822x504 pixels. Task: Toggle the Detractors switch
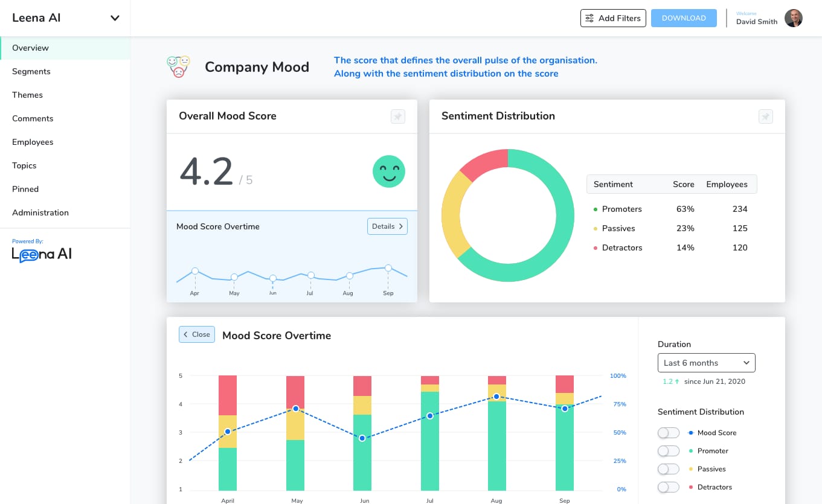[x=669, y=487]
